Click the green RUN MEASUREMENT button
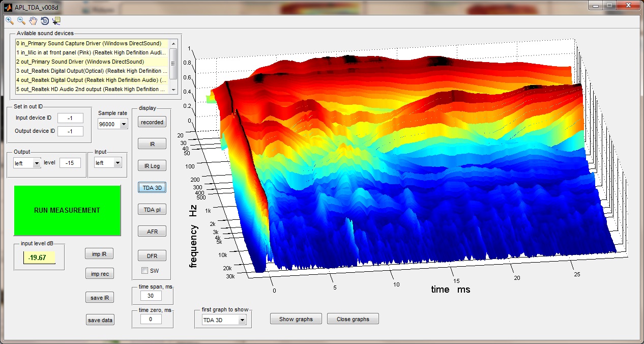Screen dimensions: 644x344 coord(67,210)
